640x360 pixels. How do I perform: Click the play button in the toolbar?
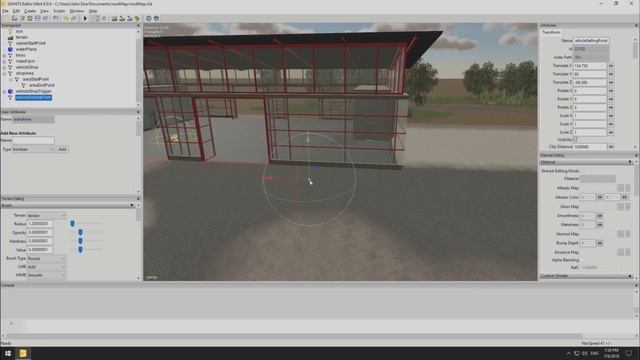click(x=85, y=18)
